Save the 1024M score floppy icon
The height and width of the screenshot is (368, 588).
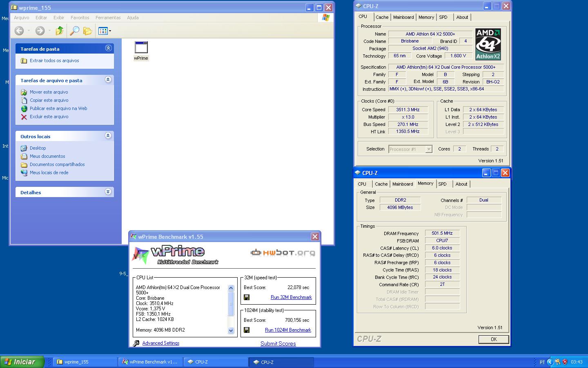[247, 330]
